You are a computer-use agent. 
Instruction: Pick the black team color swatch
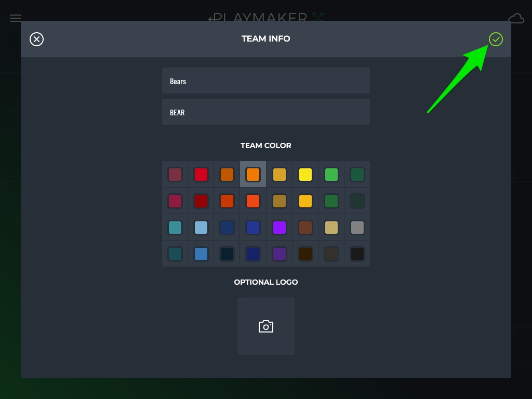[357, 254]
